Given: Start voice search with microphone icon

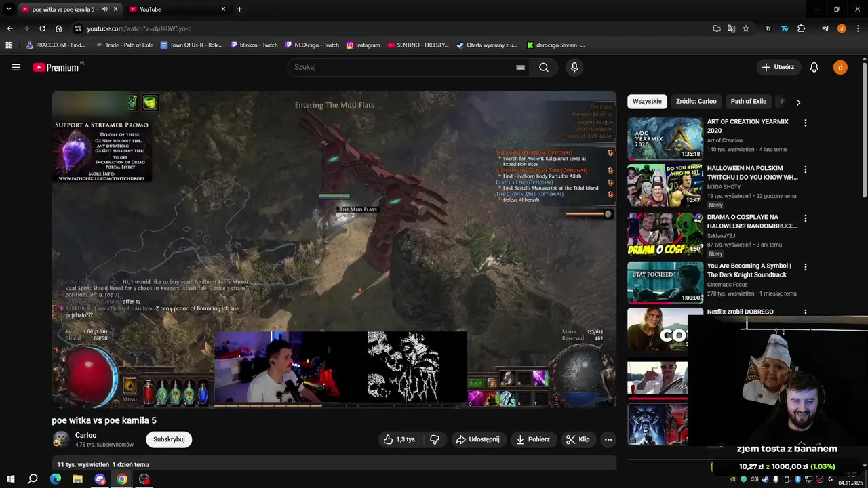Looking at the screenshot, I should point(574,67).
